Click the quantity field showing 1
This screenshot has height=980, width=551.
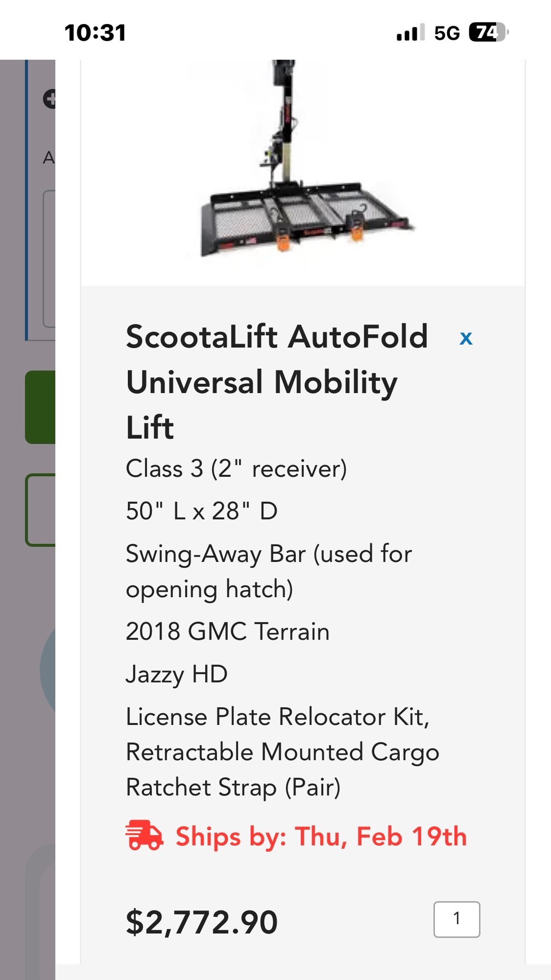(456, 919)
